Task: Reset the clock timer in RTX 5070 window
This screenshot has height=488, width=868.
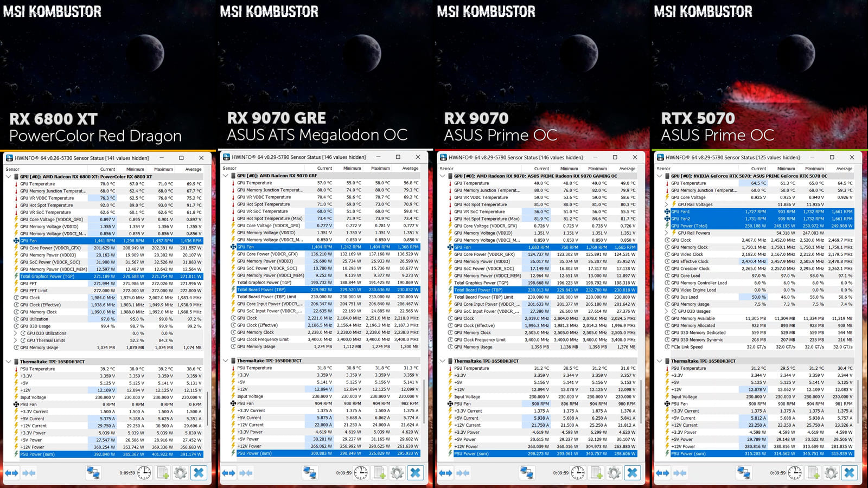Action: (795, 473)
